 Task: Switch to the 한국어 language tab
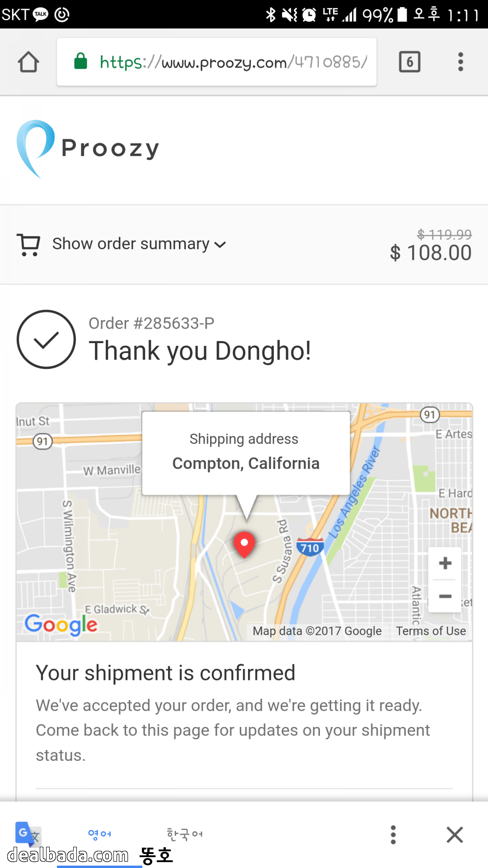point(184,835)
